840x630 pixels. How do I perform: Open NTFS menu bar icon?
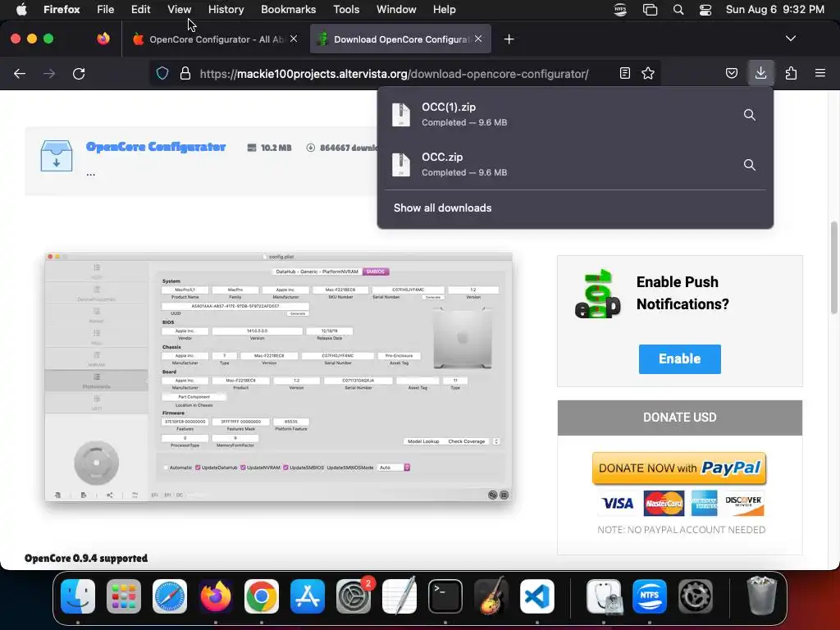[x=620, y=10]
